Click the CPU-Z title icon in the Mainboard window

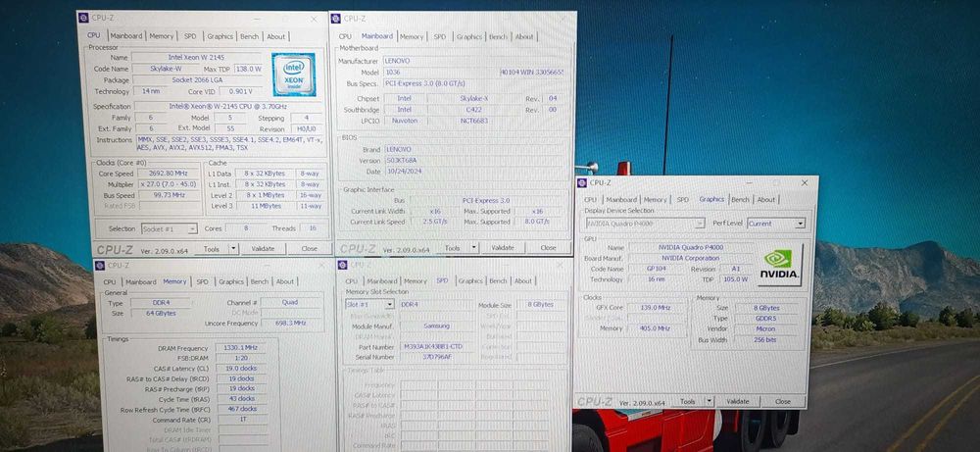pos(335,18)
